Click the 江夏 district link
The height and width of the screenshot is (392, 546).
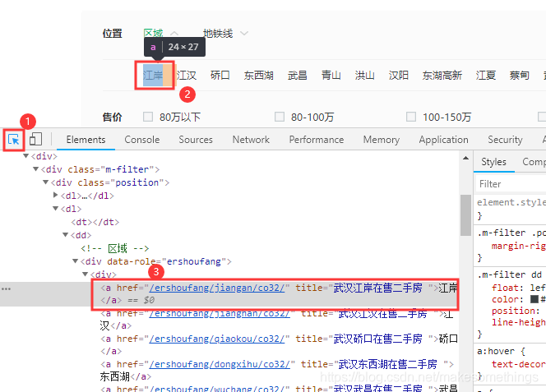486,76
